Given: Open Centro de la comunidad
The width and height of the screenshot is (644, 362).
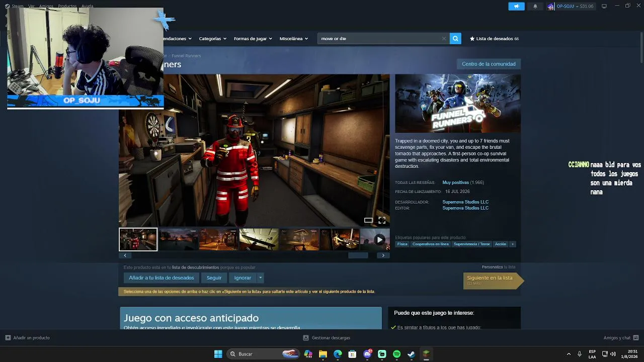Looking at the screenshot, I should point(489,64).
